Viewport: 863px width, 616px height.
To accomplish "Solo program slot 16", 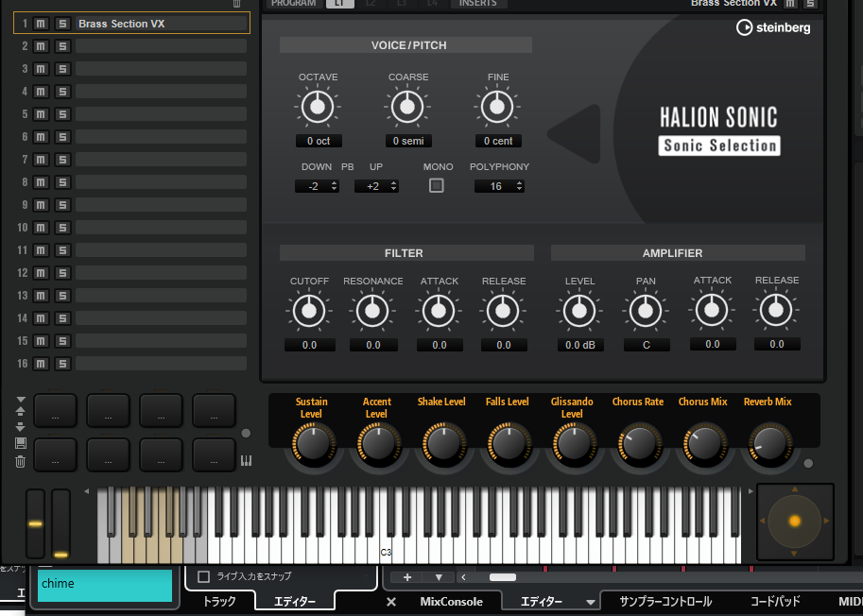I will pos(62,364).
